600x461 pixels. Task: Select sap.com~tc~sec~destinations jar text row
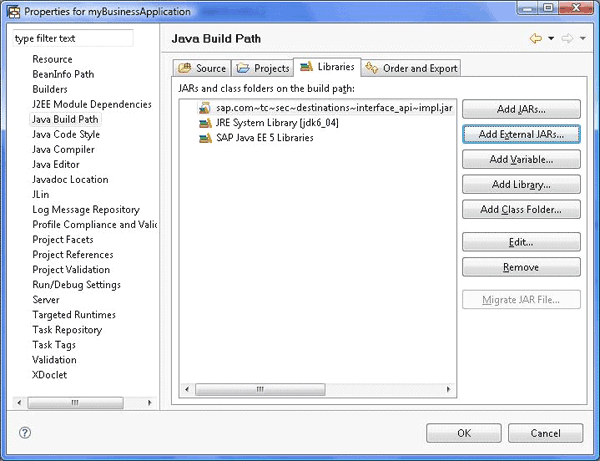click(334, 108)
